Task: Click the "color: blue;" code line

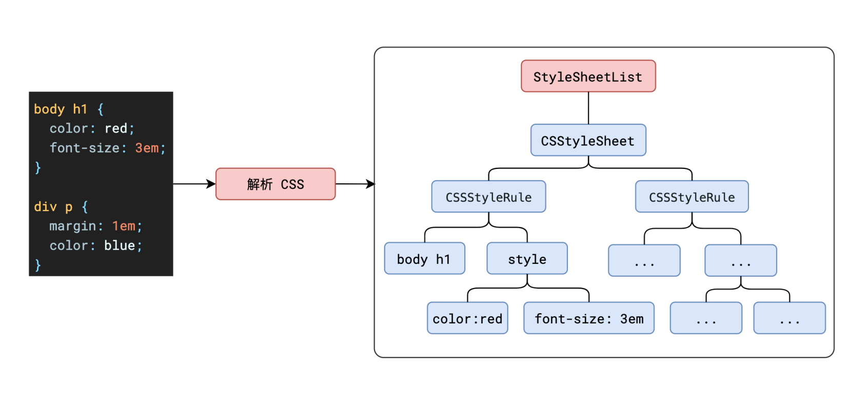Action: (95, 245)
